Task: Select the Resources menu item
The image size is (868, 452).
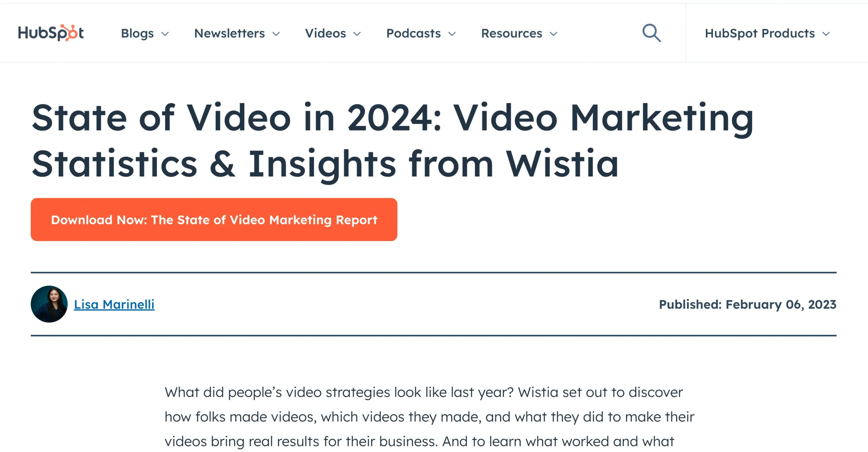Action: click(512, 33)
